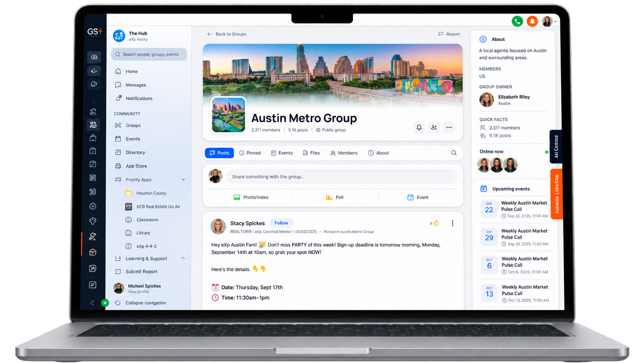Open the vertical three-dot menu on Stacy's post
The height and width of the screenshot is (363, 644).
point(452,223)
